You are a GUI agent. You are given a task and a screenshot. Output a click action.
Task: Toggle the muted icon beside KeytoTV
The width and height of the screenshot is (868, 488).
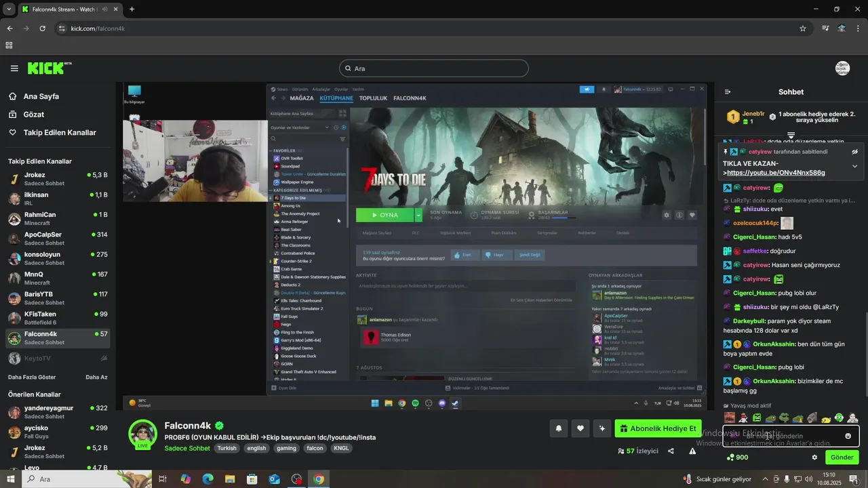(104, 358)
